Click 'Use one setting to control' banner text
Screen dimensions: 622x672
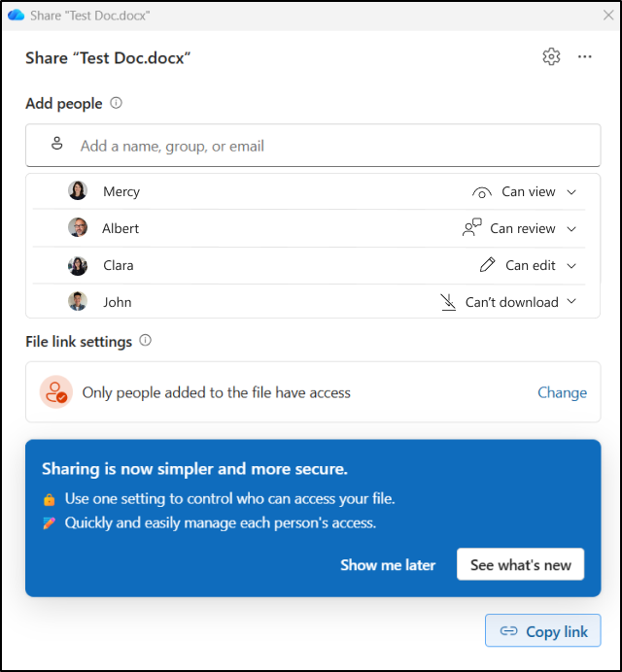(x=230, y=499)
